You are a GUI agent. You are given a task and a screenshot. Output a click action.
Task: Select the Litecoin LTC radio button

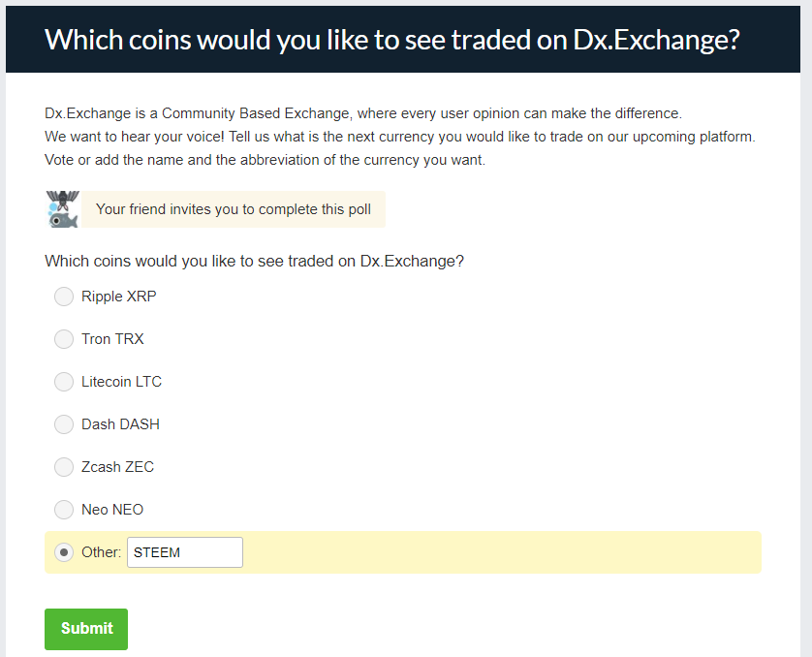[x=64, y=382]
